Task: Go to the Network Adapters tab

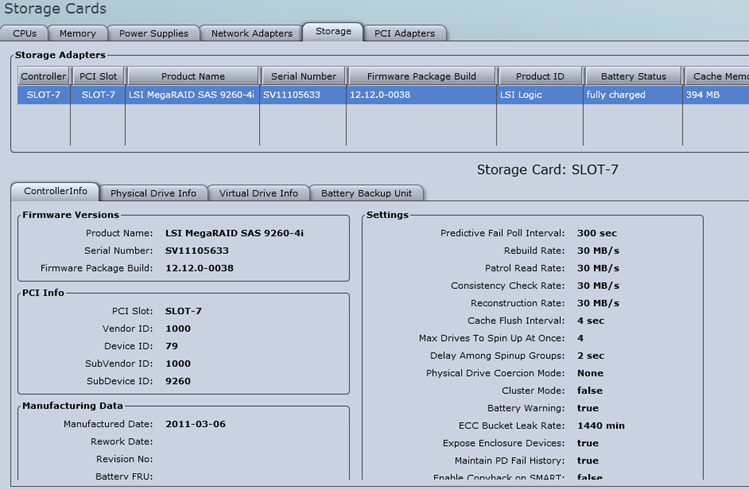Action: pyautogui.click(x=251, y=33)
